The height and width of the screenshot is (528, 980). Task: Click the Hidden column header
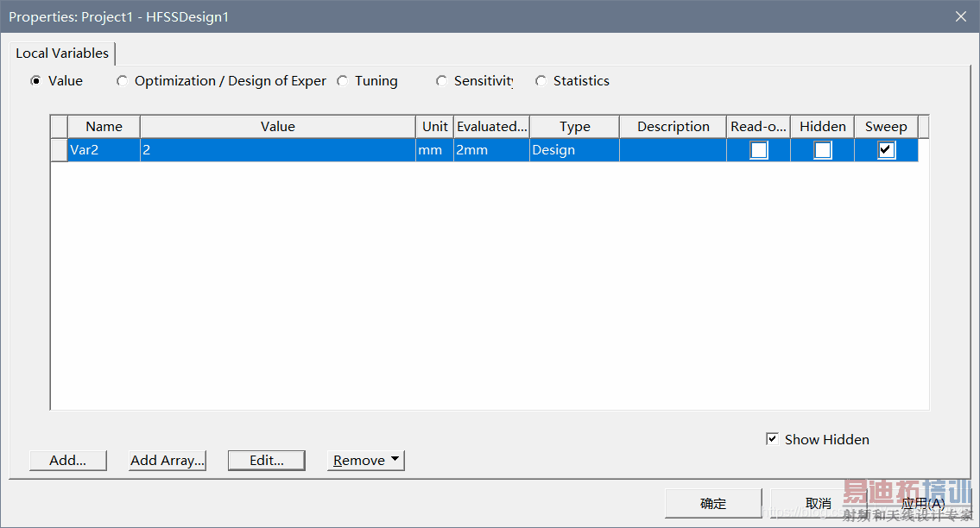(823, 127)
